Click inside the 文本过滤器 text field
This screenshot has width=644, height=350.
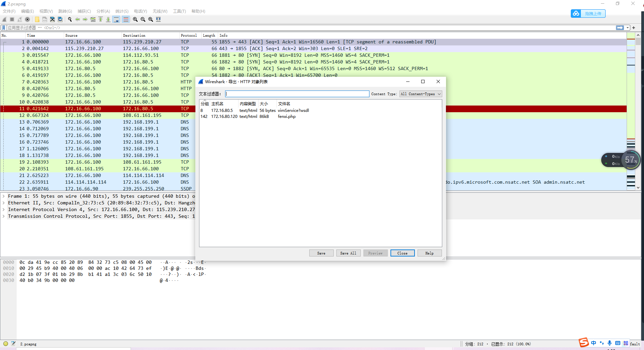297,94
